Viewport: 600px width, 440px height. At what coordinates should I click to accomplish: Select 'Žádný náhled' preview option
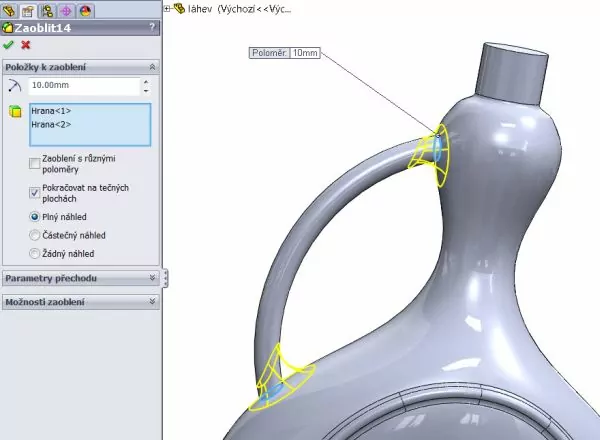point(36,254)
